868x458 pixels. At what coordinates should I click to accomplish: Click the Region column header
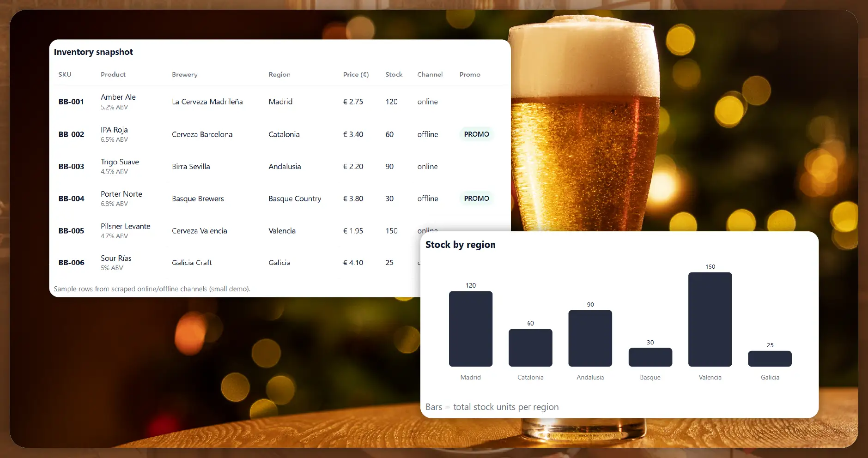click(279, 74)
